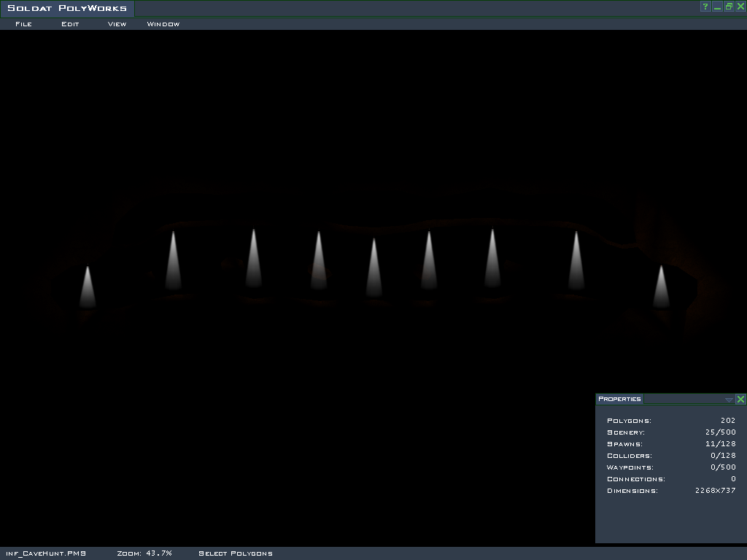747x560 pixels.
Task: Close the Soldat PolyWorks application
Action: (x=740, y=7)
